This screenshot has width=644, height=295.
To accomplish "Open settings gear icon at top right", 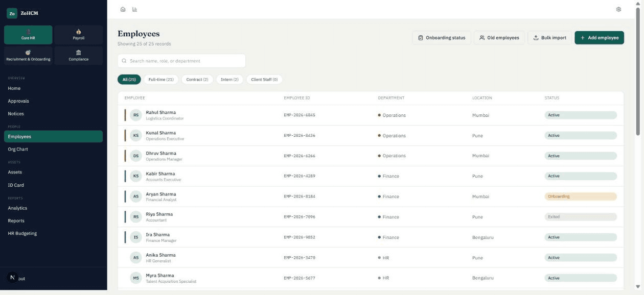I will 618,9.
